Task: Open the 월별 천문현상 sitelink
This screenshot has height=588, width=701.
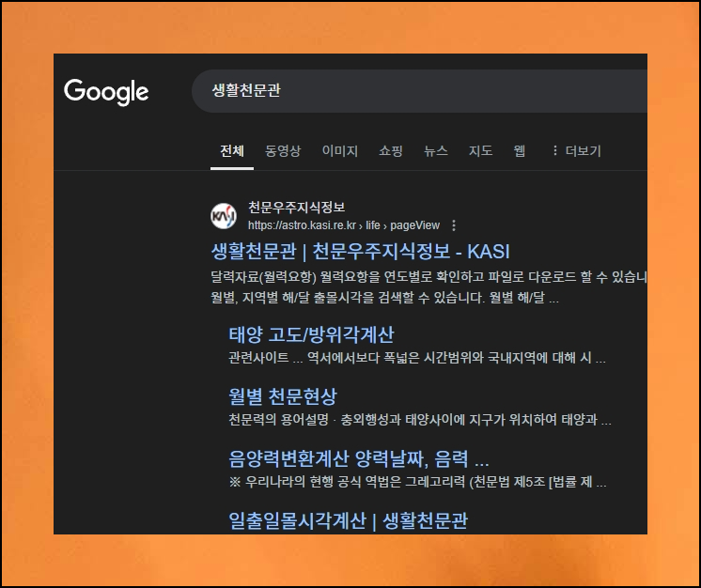Action: click(283, 396)
